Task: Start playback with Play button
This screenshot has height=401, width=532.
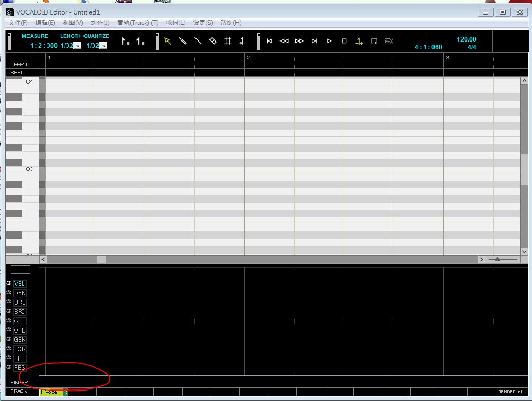Action: (x=329, y=41)
